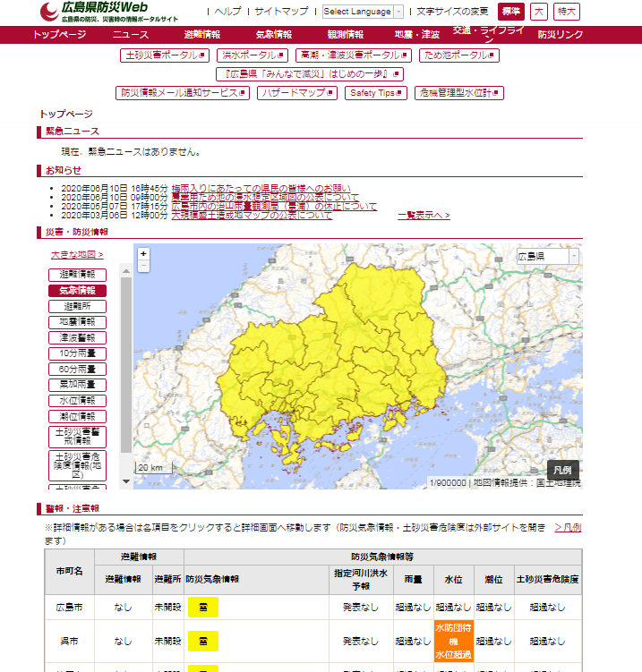Select the 土砂災害危険度情報(地区) layer button
Viewport: 642px width, 672px height.
tap(77, 465)
